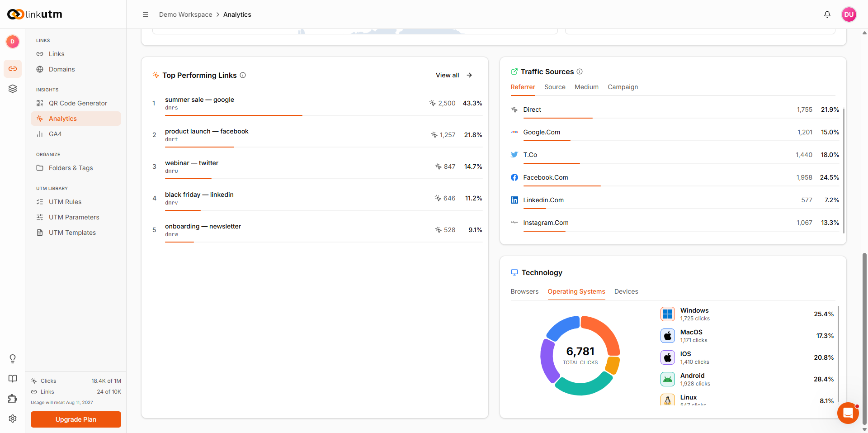The height and width of the screenshot is (433, 868).
Task: Open QR Code Generator
Action: coord(76,103)
